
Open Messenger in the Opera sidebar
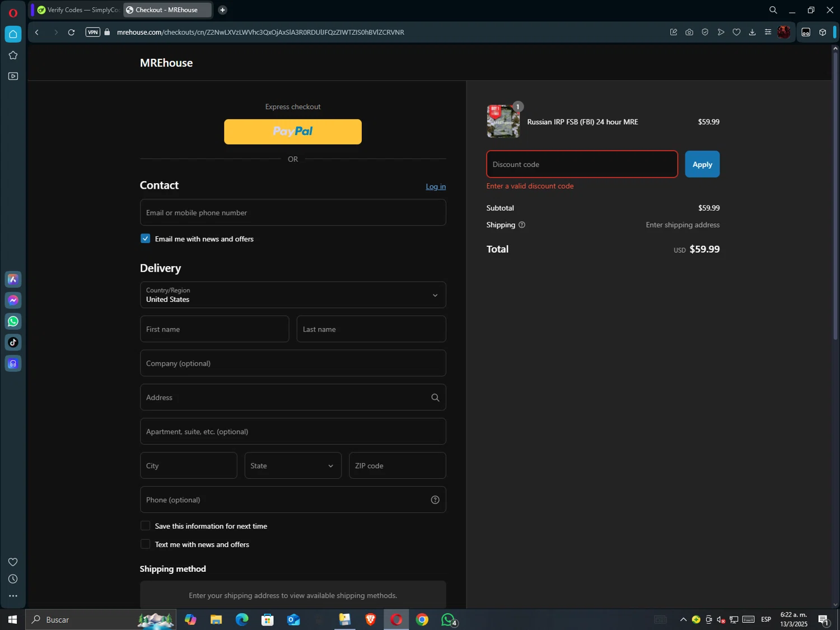click(13, 300)
